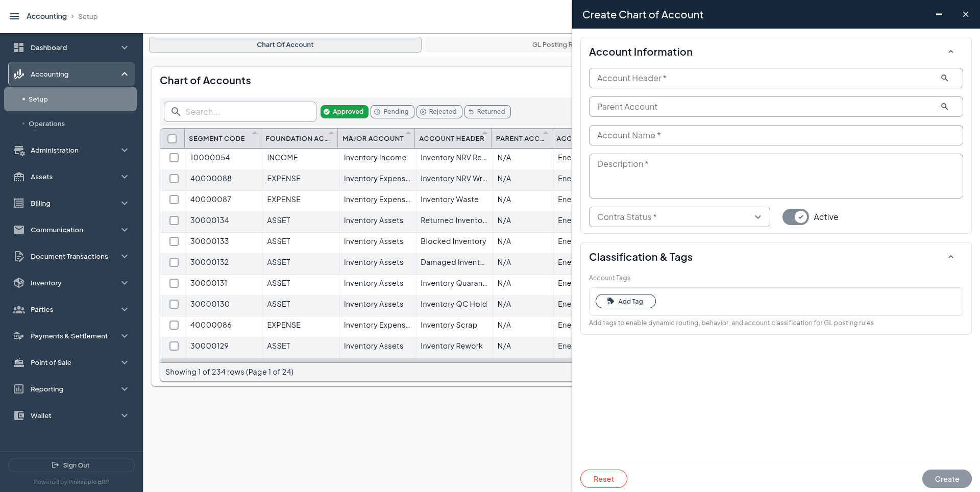Viewport: 980px width, 492px height.
Task: Check the row 30000134 checkbox
Action: tap(174, 220)
